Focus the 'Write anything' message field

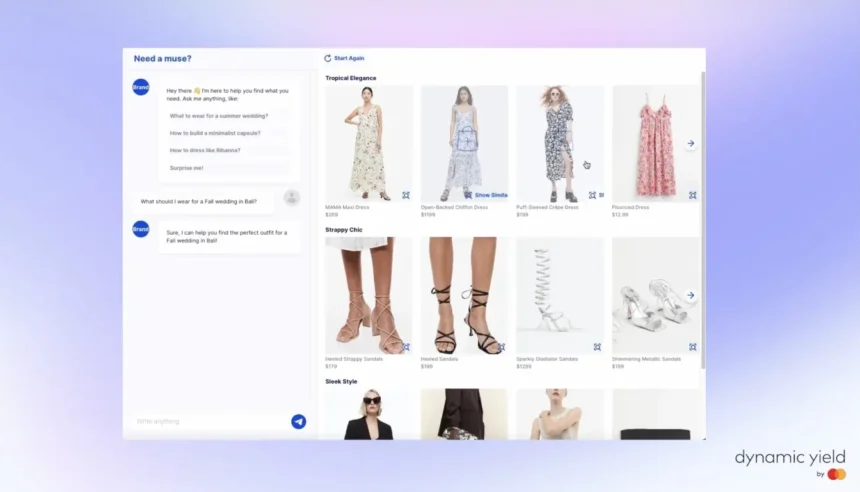click(x=211, y=421)
